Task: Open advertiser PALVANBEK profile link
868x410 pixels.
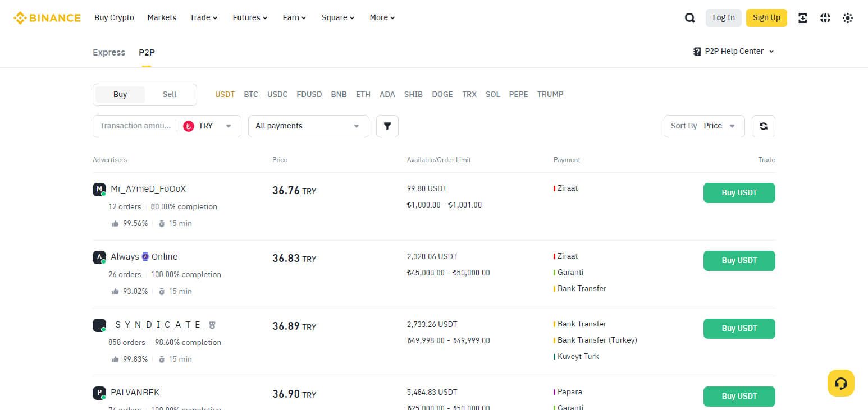Action: [x=135, y=393]
